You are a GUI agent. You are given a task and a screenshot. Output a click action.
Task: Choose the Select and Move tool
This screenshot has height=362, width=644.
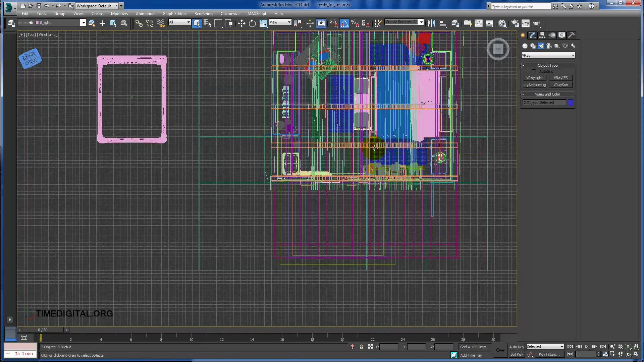(241, 23)
